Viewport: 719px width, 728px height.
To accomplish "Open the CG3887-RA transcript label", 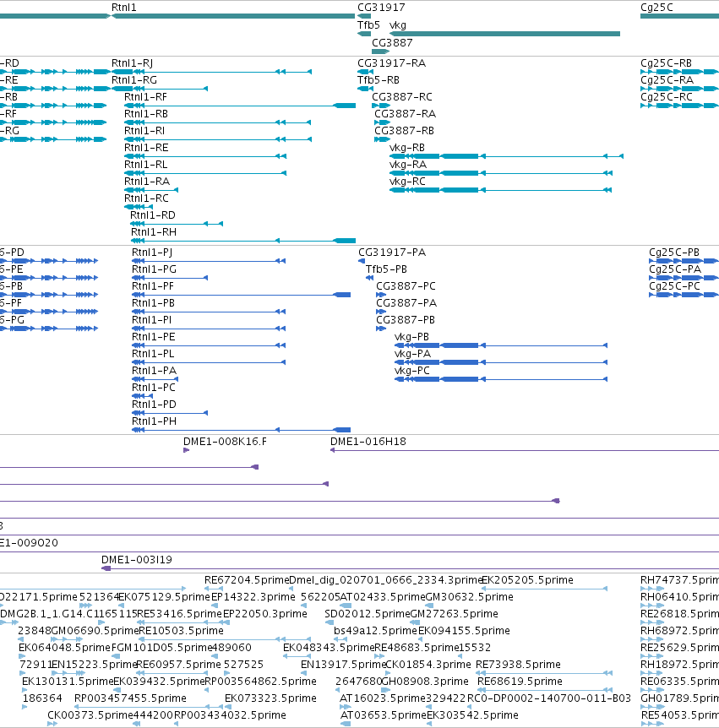I will 405,114.
